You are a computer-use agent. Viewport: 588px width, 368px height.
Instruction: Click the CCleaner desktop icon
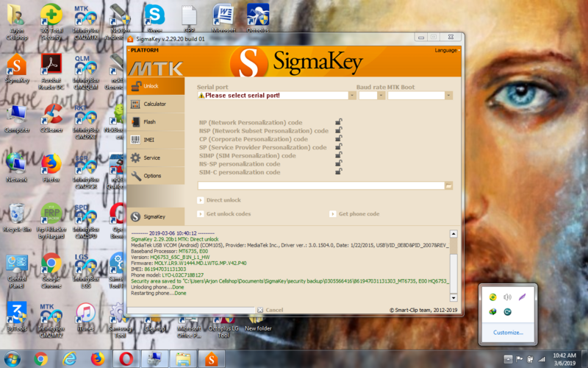click(x=51, y=119)
